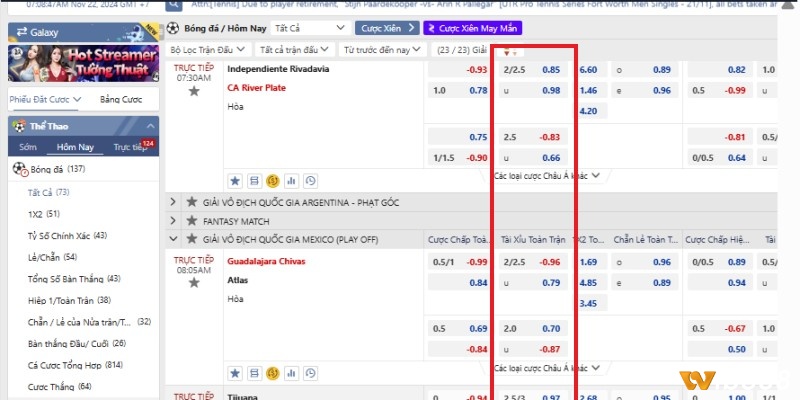Bet odd (o) 0.89 for Rivadavia match
Image resolution: width=800 pixels, height=400 pixels.
tap(645, 70)
